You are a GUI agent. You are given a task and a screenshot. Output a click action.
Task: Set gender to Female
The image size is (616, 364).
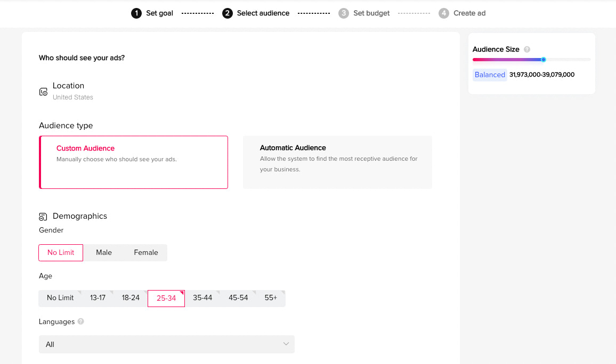coord(146,253)
